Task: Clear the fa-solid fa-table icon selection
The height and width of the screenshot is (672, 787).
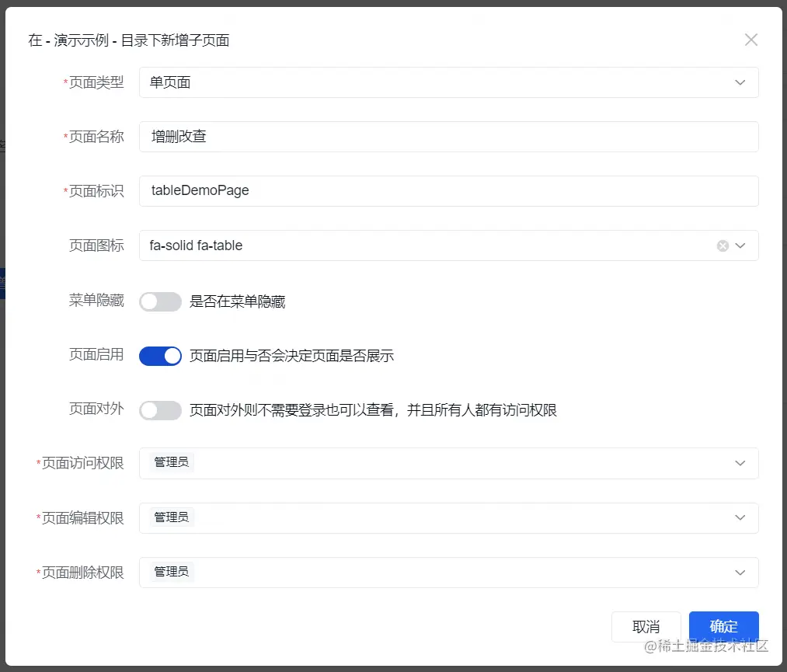Action: pos(723,245)
